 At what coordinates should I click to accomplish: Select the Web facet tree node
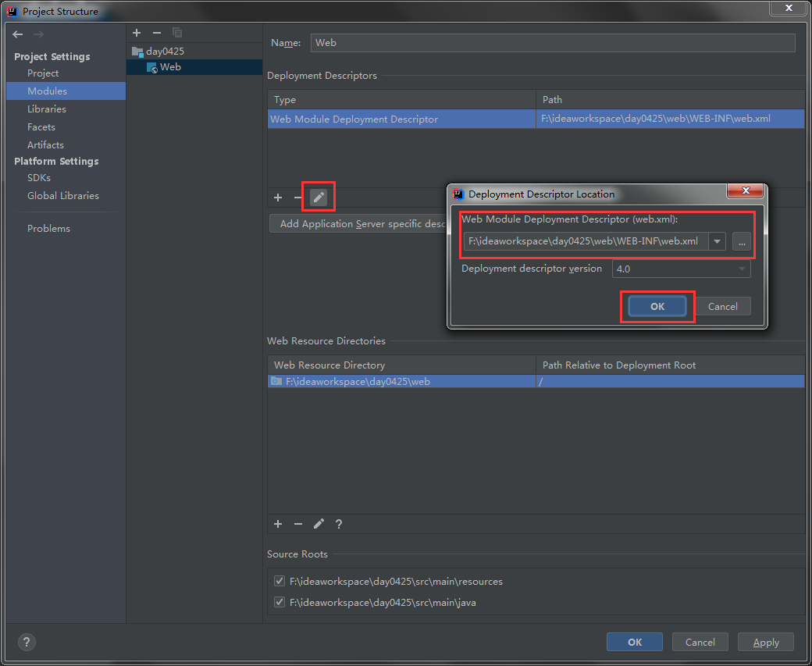[194, 67]
